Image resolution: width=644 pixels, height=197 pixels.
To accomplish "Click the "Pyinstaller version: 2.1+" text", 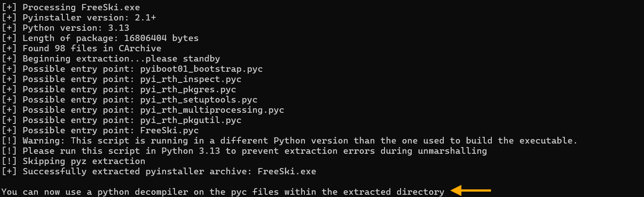I will 89,18.
